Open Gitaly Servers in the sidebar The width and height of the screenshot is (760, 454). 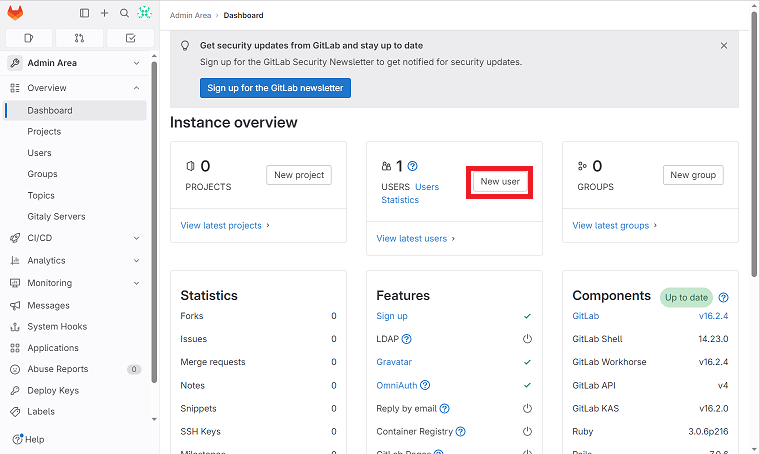tap(56, 216)
